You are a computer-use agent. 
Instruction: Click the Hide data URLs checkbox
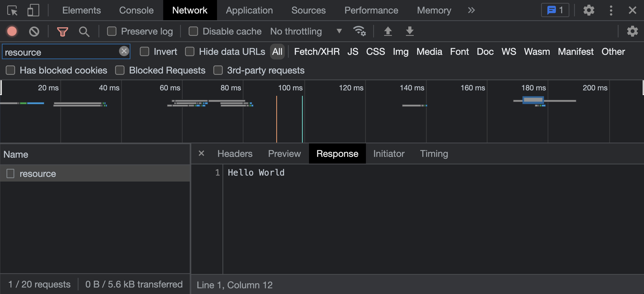point(190,52)
